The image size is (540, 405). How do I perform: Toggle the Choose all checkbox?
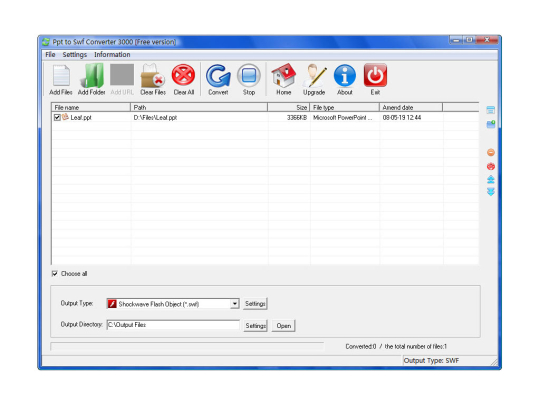pos(54,273)
